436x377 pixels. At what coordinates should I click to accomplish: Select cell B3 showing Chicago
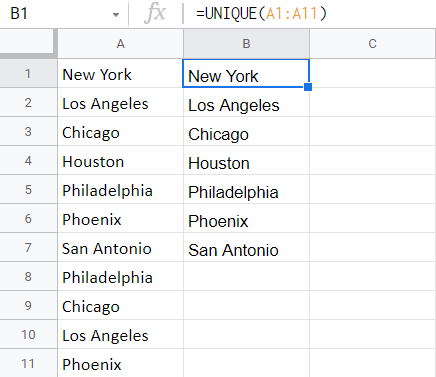pyautogui.click(x=246, y=131)
